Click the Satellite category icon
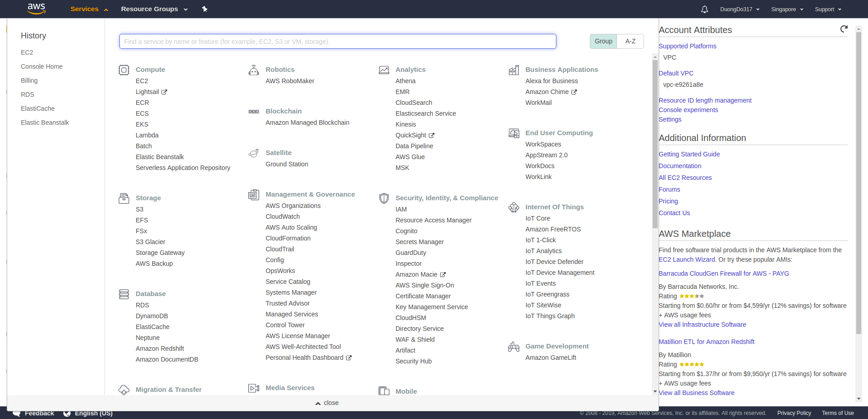Screen dimensions: 868x419 point(254,153)
